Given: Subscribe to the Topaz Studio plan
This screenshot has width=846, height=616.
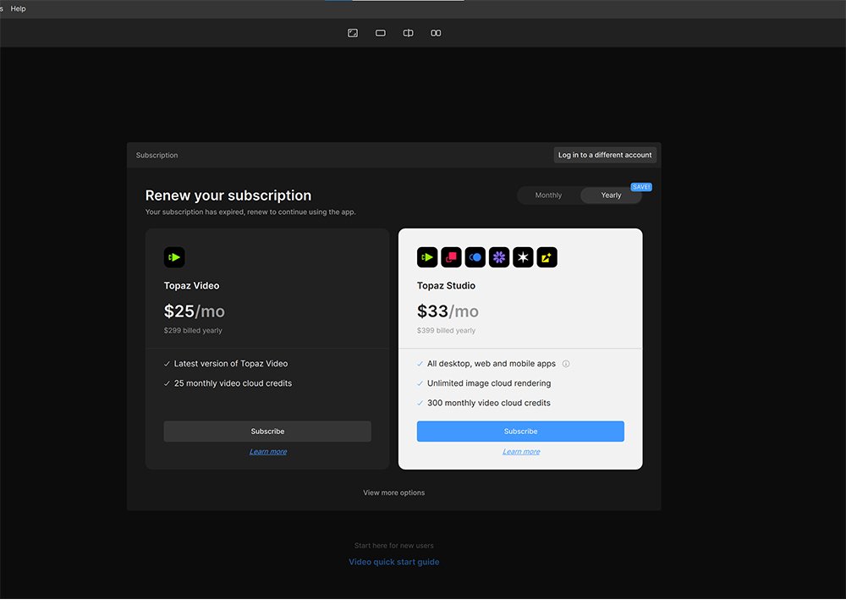Looking at the screenshot, I should 520,432.
